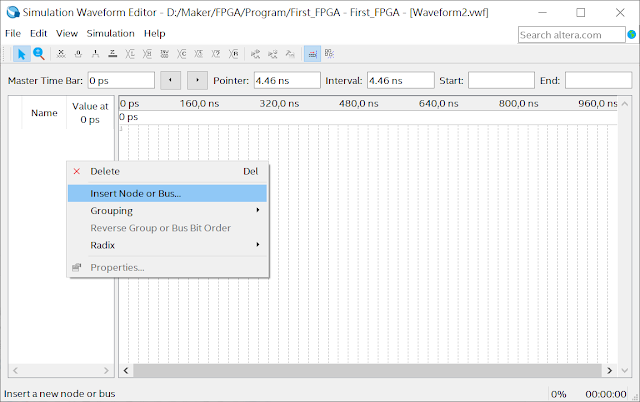Click name panel scrollbar left arrow

coord(15,371)
